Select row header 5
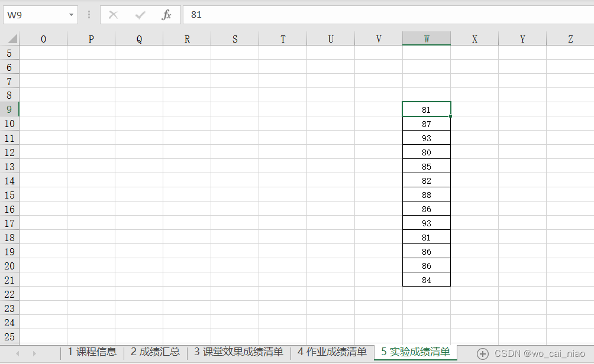Viewport: 594px width, 364px height. pos(9,53)
